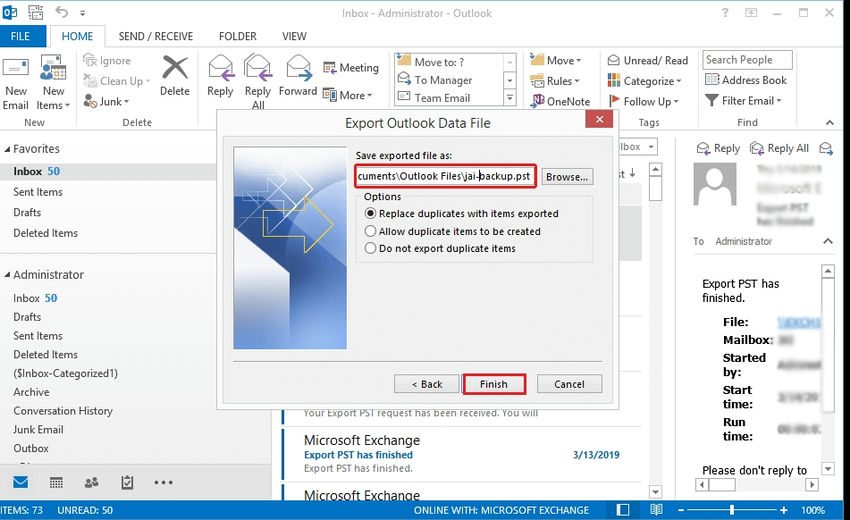Open more navigation options ellipsis
The image size is (850, 520).
pyautogui.click(x=163, y=482)
